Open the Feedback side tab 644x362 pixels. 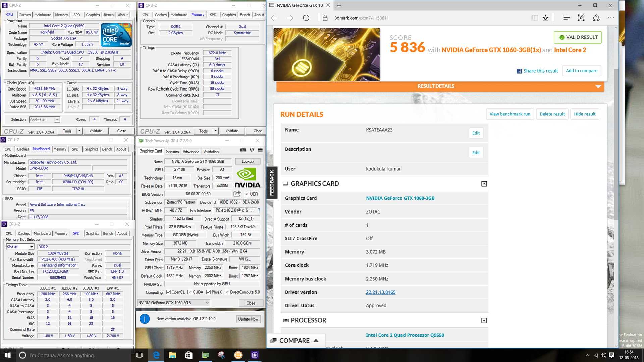pyautogui.click(x=272, y=183)
